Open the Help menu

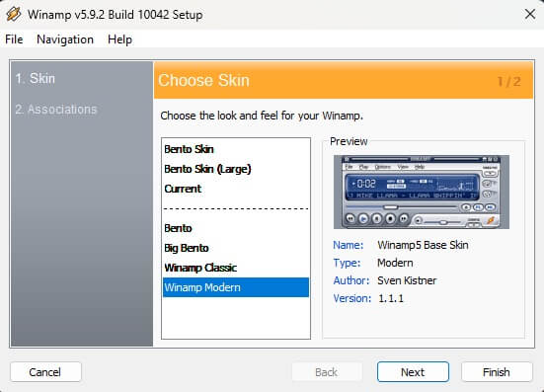tap(119, 39)
